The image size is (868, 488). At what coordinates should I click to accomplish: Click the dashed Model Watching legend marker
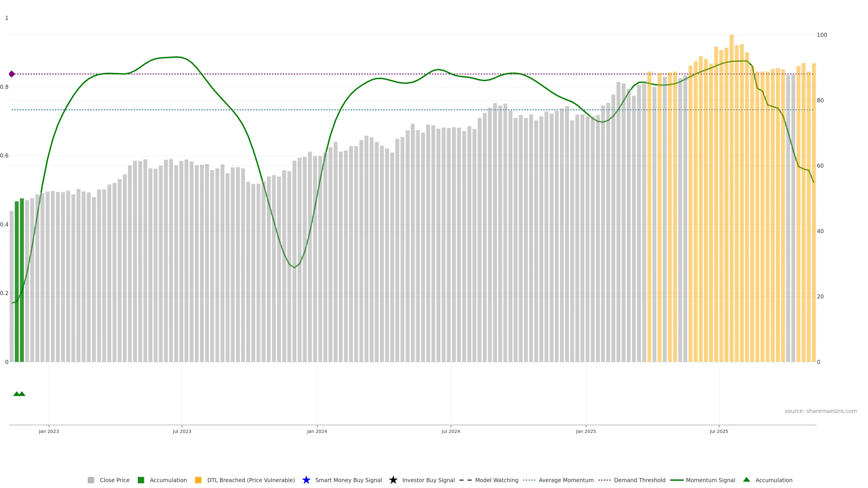465,480
